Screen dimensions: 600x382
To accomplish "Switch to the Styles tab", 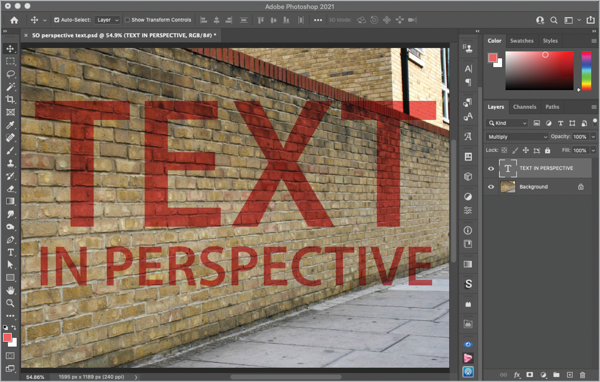I will [x=550, y=41].
